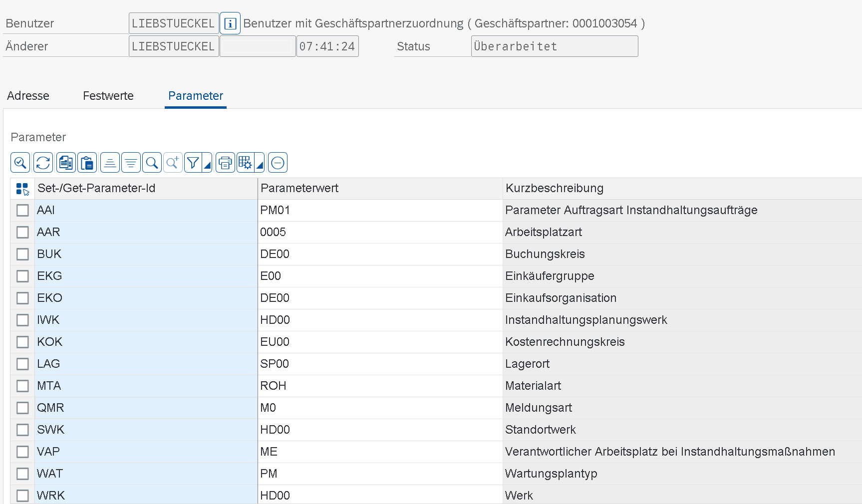Click the Änderer field showing LIEBSTUECKEL

174,46
